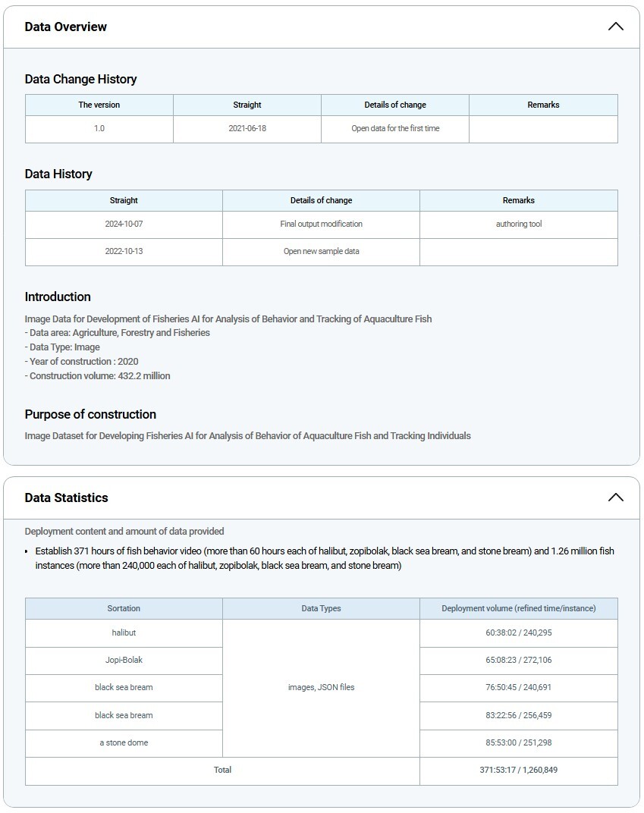This screenshot has width=644, height=813.
Task: Select "The version" column header
Action: [99, 105]
